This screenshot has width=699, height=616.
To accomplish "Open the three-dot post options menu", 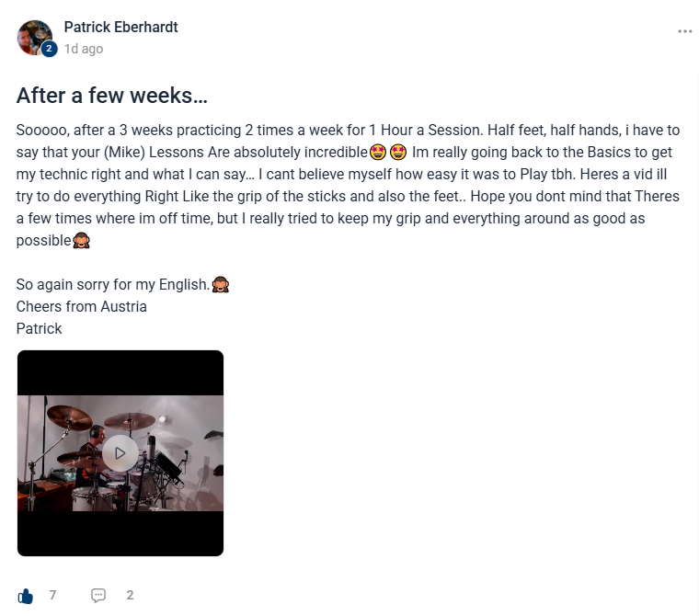I will (684, 31).
